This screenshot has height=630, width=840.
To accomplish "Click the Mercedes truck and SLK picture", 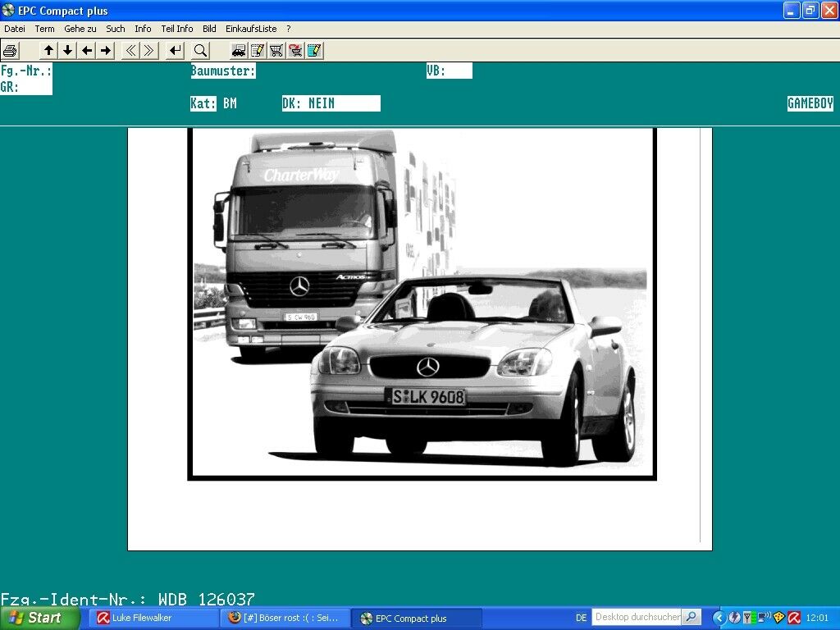I will pos(422,304).
